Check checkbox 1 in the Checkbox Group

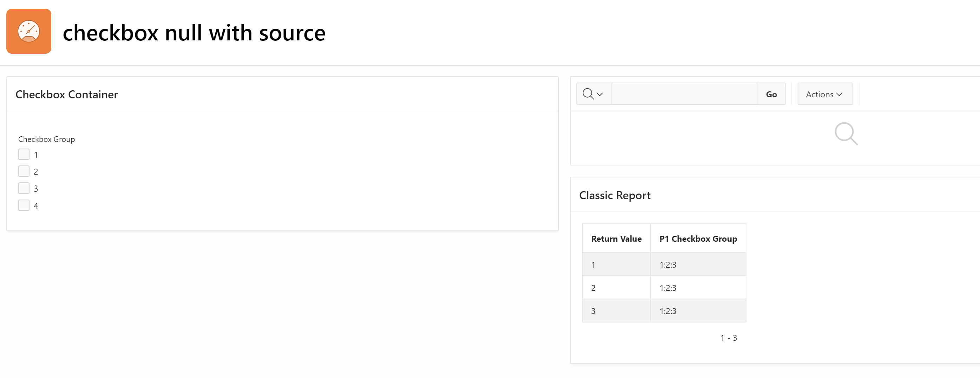pos(23,154)
